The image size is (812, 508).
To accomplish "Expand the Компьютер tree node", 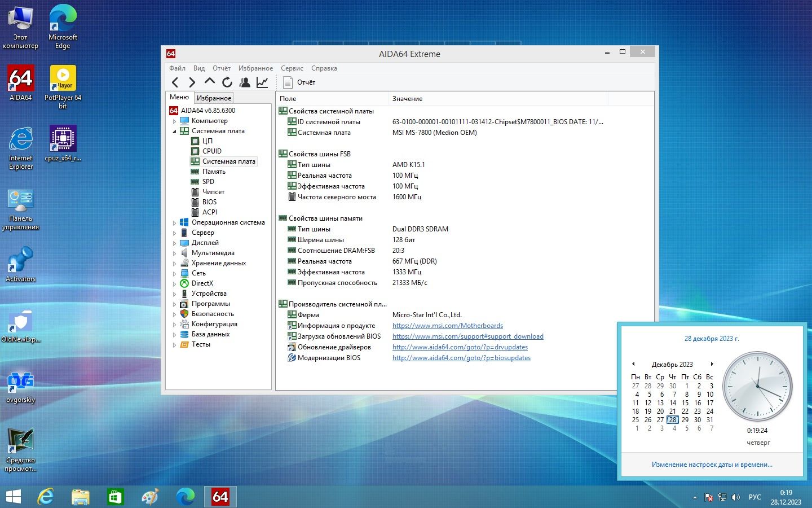I will tap(174, 121).
